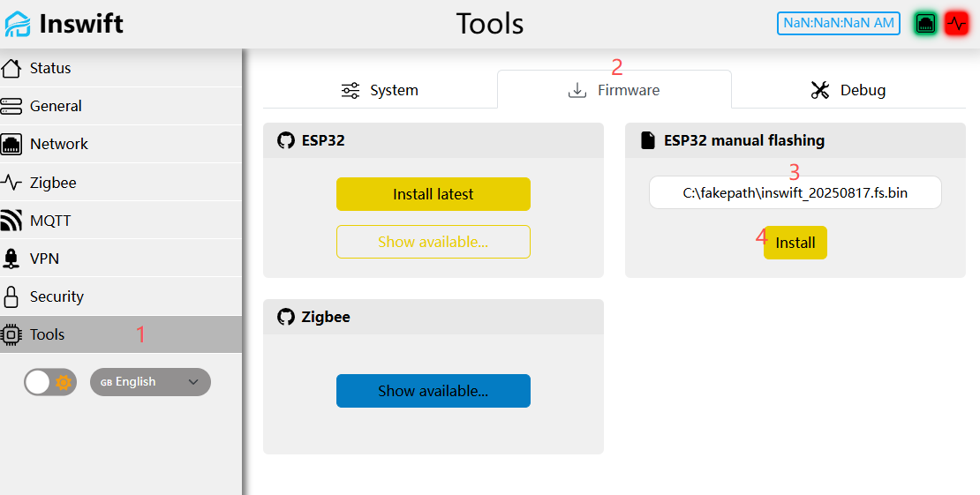The image size is (980, 495).
Task: Click the System sliders icon
Action: tap(350, 90)
